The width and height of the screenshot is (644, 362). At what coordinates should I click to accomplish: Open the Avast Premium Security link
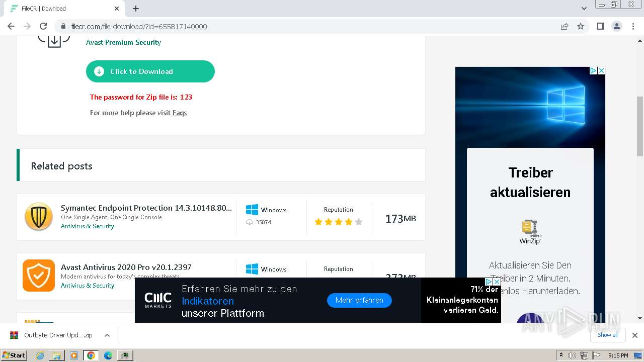click(123, 42)
